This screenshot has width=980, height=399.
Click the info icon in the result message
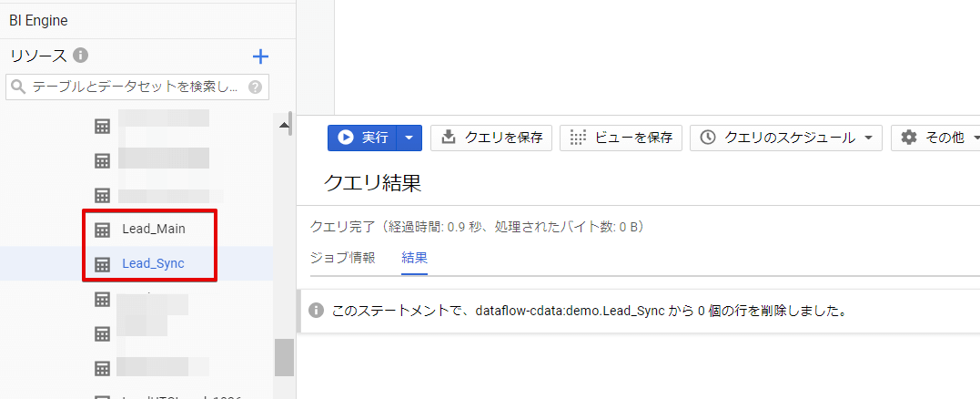point(317,311)
